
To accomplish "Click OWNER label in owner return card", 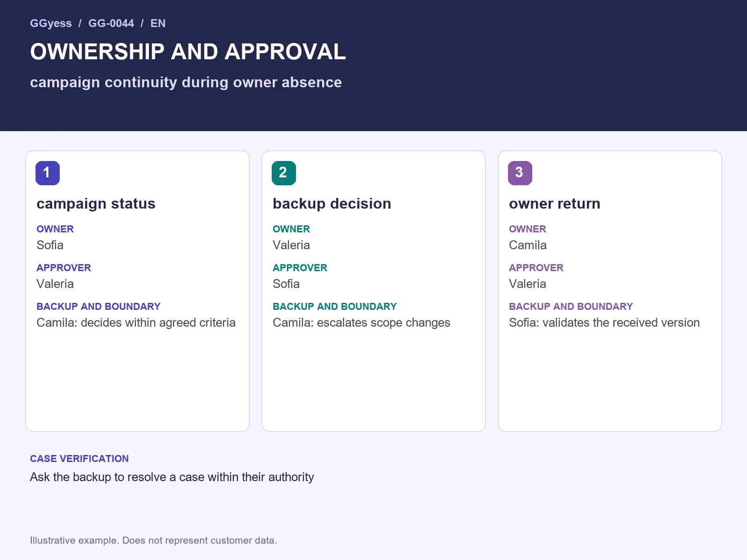I will [528, 229].
